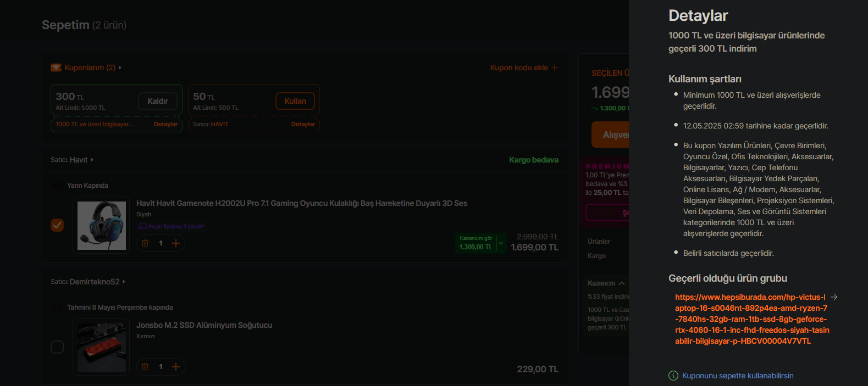This screenshot has height=386, width=868.
Task: Apply the 50 TL coupon with Kullan
Action: (295, 101)
